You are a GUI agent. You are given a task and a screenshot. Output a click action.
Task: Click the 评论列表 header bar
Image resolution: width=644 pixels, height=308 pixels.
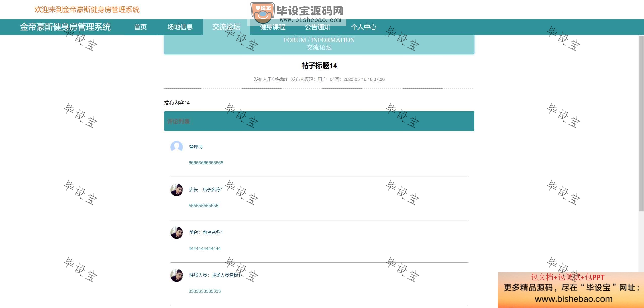[x=319, y=121]
